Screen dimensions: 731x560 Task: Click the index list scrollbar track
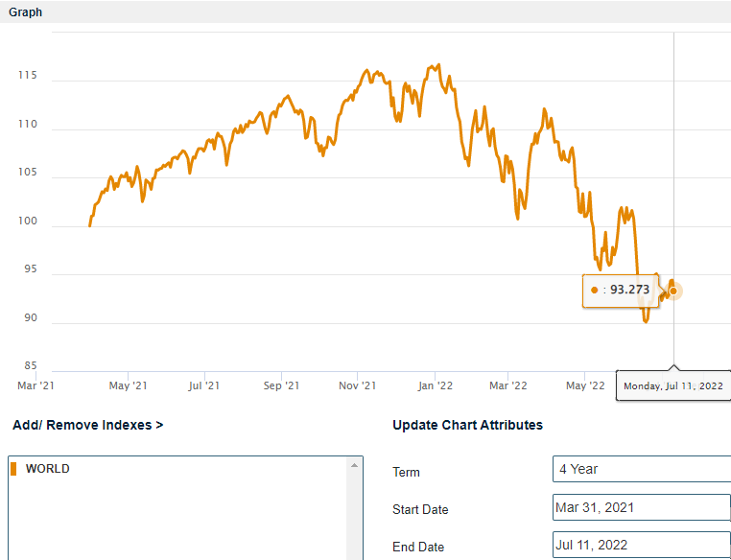point(356,518)
